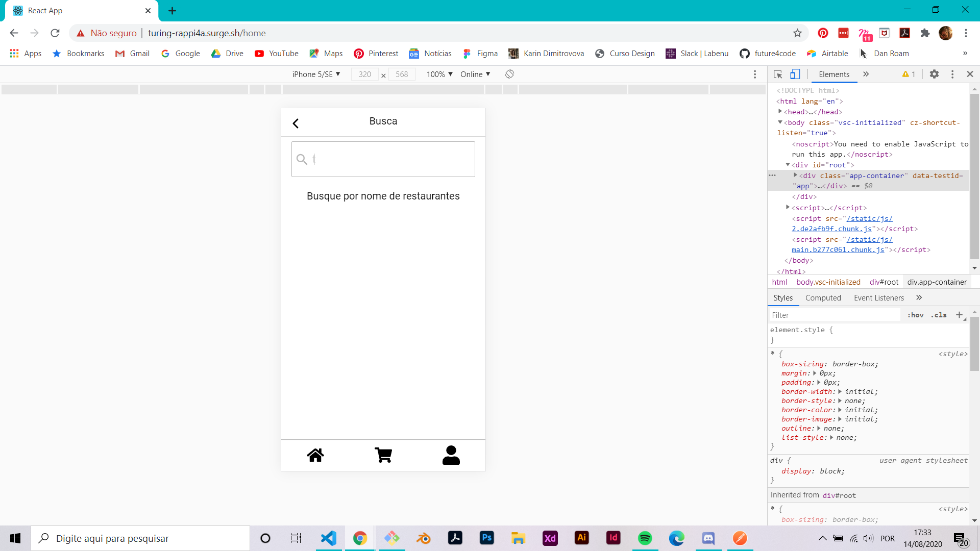
Task: Open the main.b277c061.chunk.js link
Action: click(x=838, y=250)
